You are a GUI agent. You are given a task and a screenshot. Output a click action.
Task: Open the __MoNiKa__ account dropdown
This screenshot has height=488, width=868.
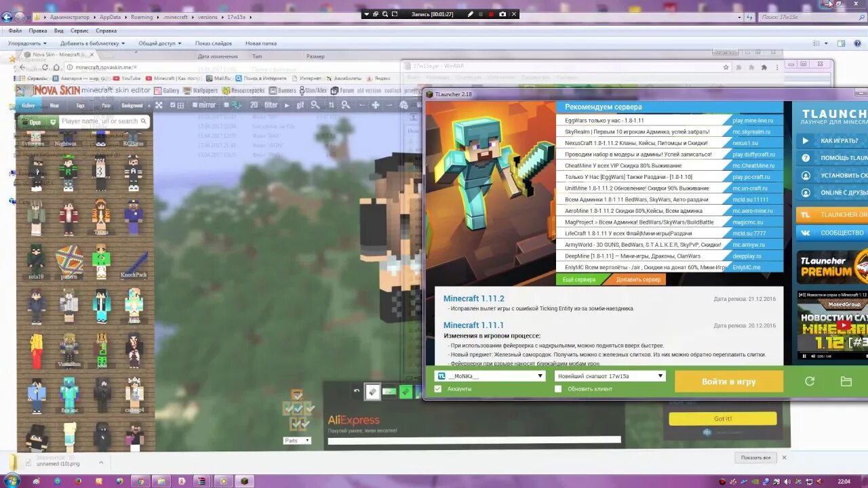pyautogui.click(x=490, y=376)
